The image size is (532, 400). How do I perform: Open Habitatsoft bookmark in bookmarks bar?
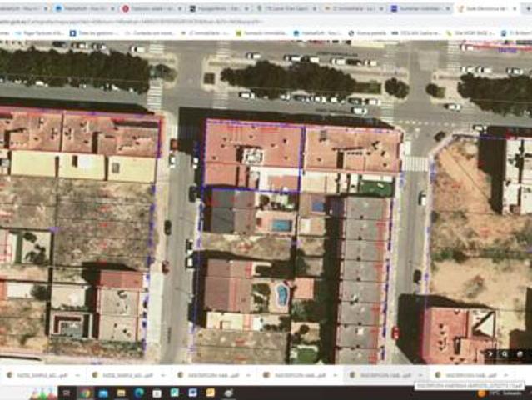point(319,33)
